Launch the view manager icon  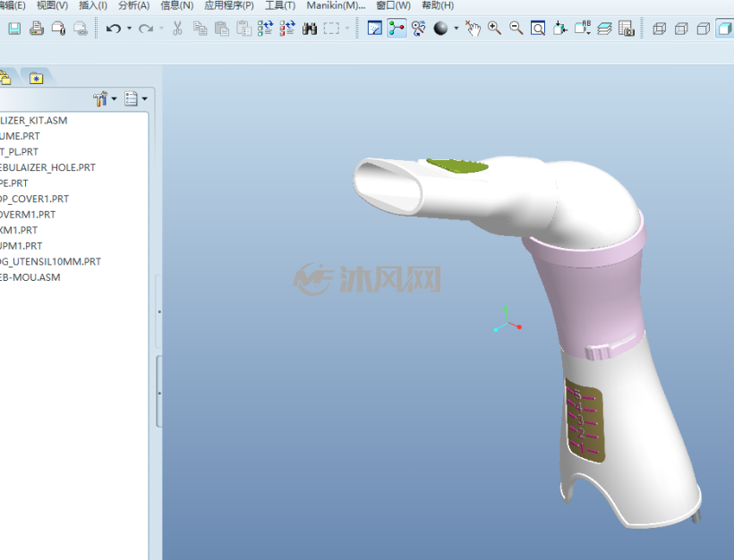627,29
